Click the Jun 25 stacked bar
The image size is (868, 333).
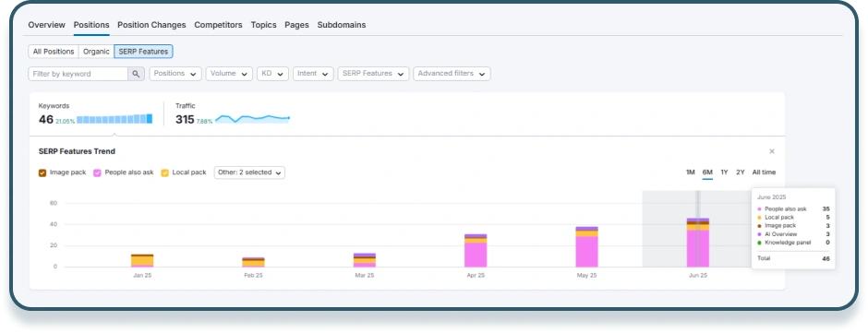[698, 243]
